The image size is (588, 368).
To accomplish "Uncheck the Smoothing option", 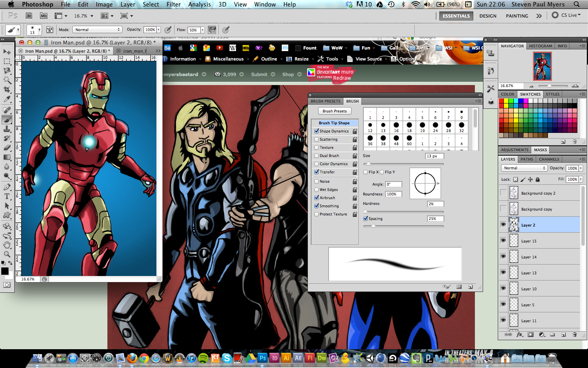I will tap(316, 206).
